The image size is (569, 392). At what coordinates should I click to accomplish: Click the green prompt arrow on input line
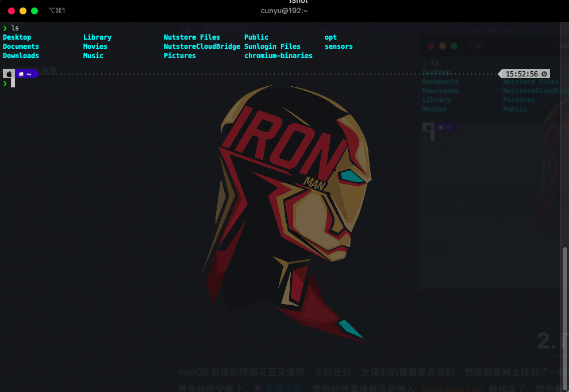point(5,83)
